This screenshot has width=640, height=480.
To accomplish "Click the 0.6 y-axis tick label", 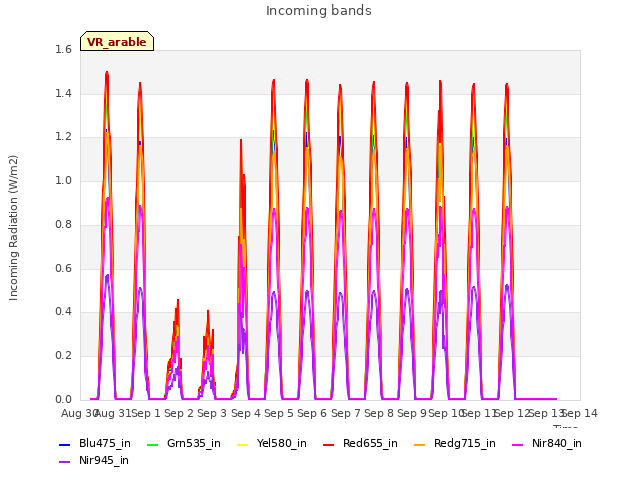I will click(63, 268).
